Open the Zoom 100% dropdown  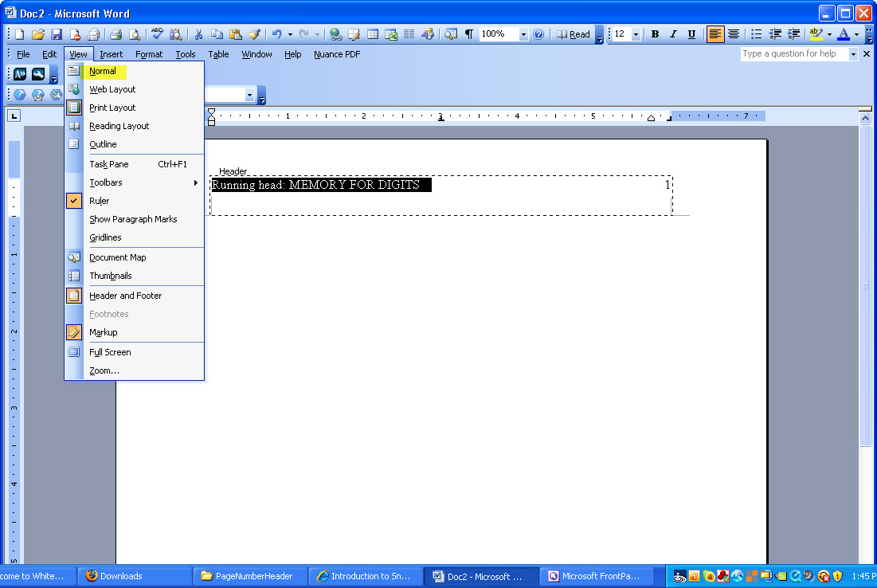(x=523, y=34)
